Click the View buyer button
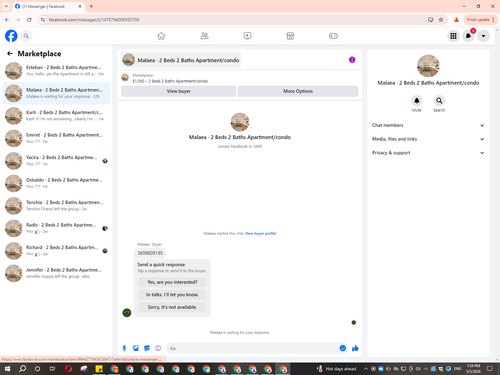 coord(179,91)
